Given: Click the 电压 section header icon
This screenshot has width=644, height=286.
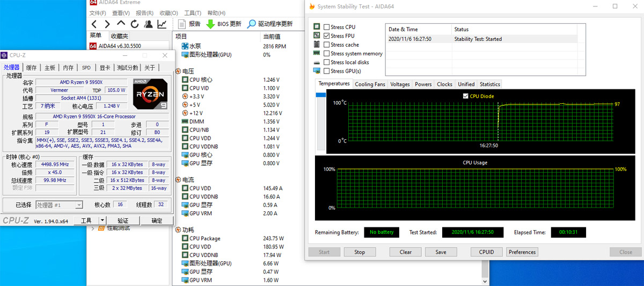Looking at the screenshot, I should pyautogui.click(x=178, y=71).
